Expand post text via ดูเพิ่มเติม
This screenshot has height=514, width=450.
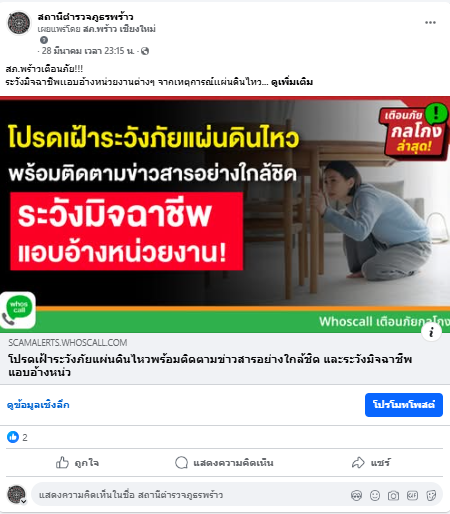292,82
